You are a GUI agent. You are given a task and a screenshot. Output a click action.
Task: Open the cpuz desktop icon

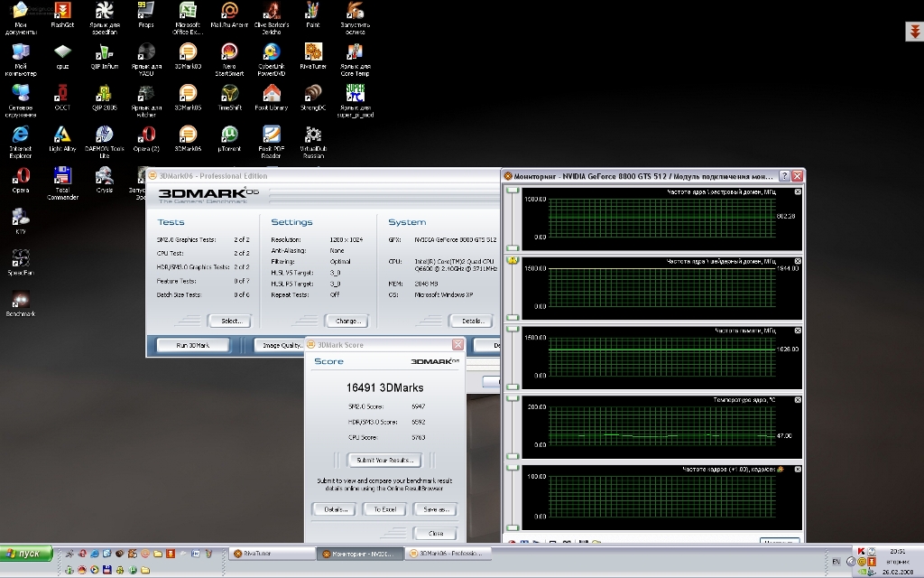pos(62,52)
